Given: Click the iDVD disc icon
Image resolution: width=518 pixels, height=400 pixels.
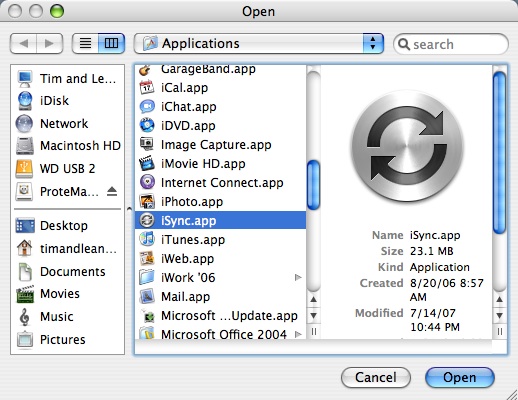Looking at the screenshot, I should [x=146, y=126].
